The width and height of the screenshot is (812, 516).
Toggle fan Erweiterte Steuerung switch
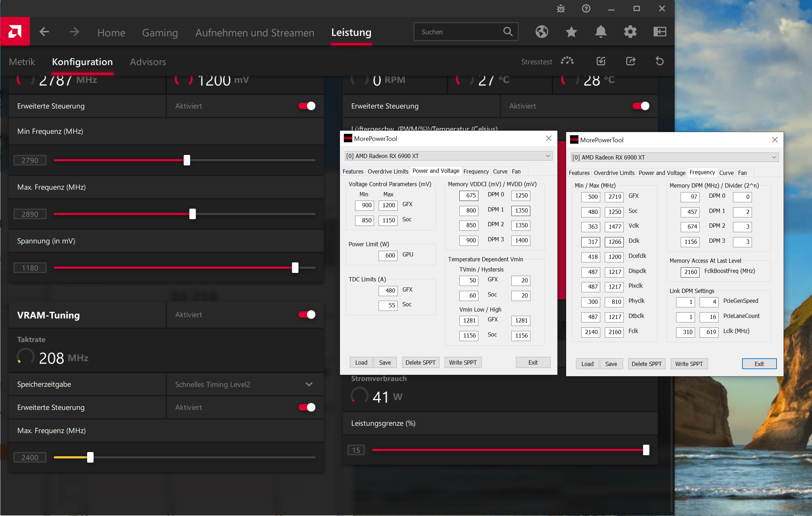pyautogui.click(x=641, y=106)
